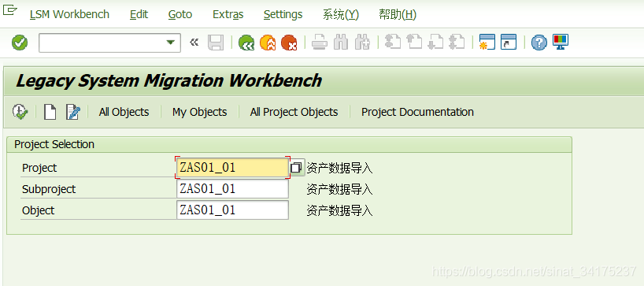Screen dimensions: 644x286
Task: Click the Project Selection group title
Action: click(x=54, y=144)
